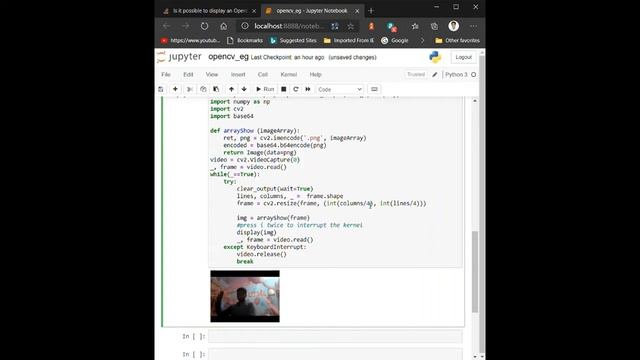
Task: Cut selected cells with the scissors icon
Action: coord(190,89)
